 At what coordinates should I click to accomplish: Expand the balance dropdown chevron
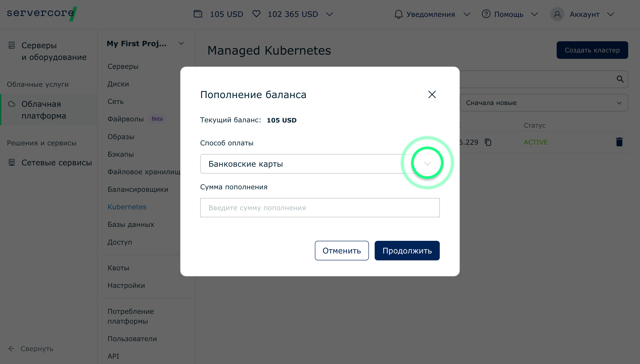coord(330,14)
